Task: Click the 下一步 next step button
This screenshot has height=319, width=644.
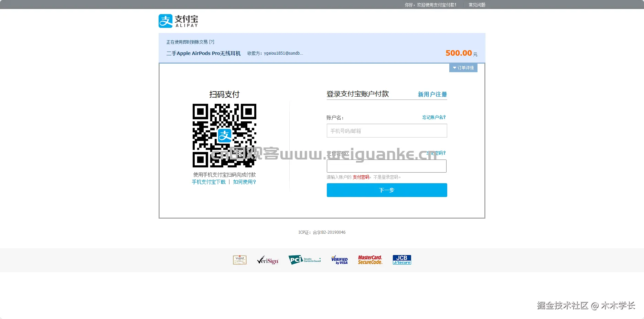Action: [x=387, y=190]
